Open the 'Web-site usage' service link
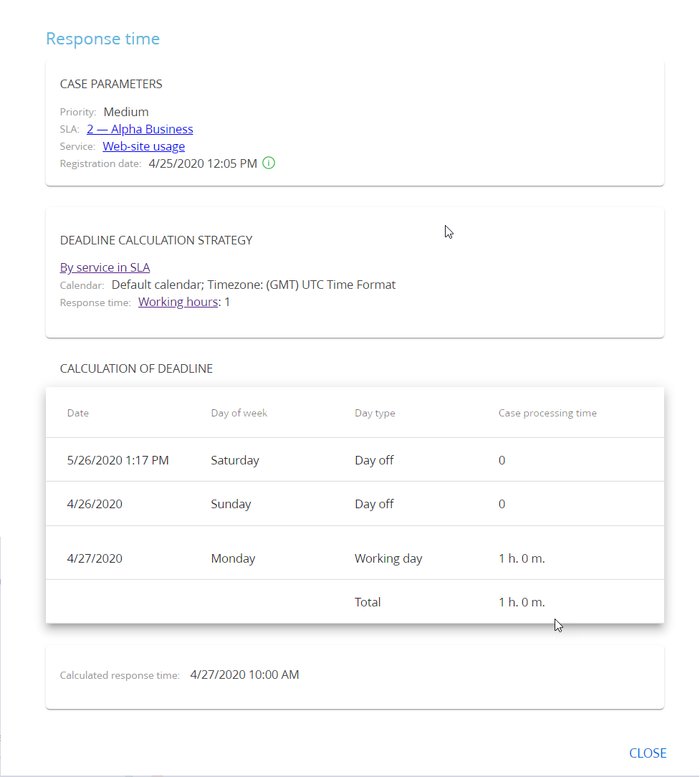Screen dimensions: 700x777 point(143,146)
